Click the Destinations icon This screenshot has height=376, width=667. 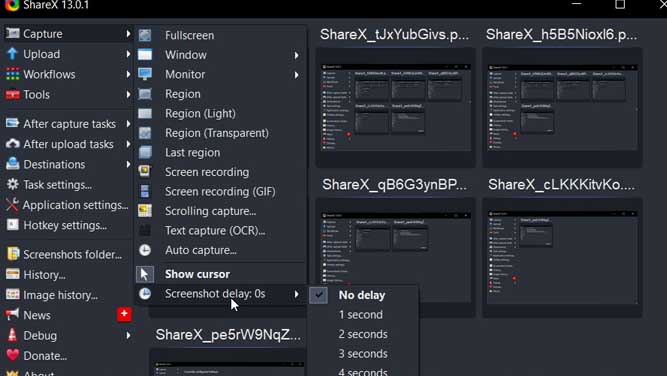tap(12, 164)
